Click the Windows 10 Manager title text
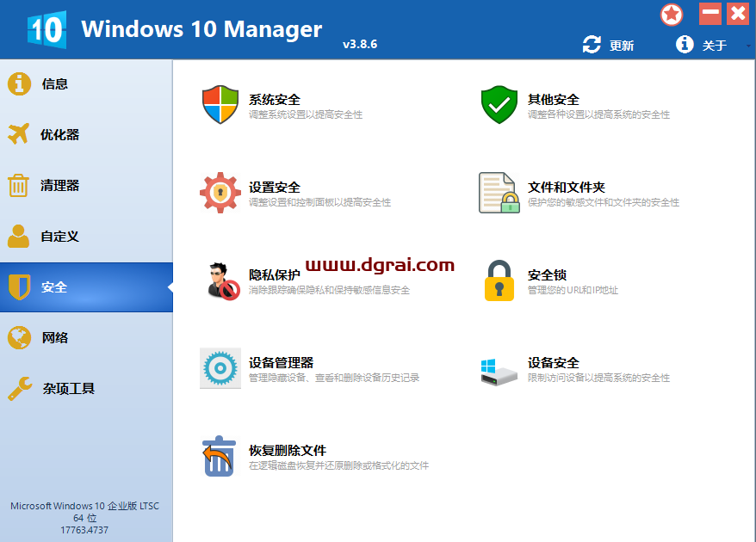The height and width of the screenshot is (542, 756). click(201, 29)
